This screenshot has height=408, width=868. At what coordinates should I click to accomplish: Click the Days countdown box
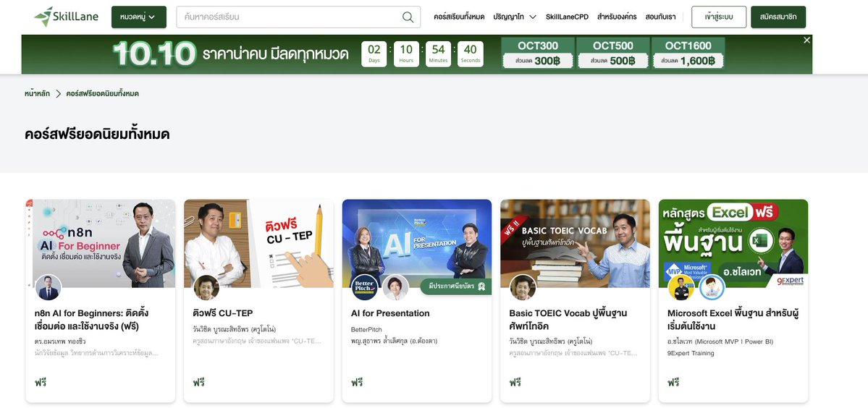pos(374,54)
